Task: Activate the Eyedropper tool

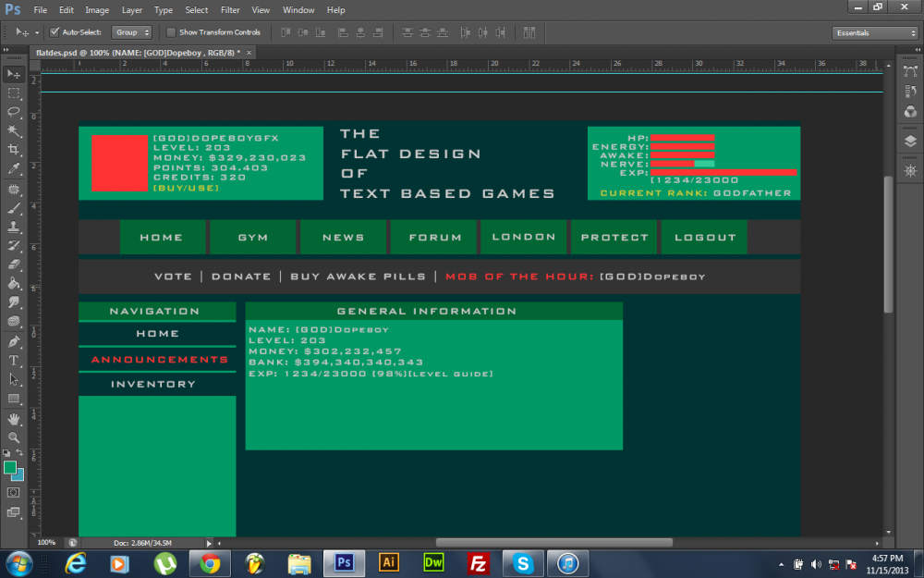Action: point(14,169)
